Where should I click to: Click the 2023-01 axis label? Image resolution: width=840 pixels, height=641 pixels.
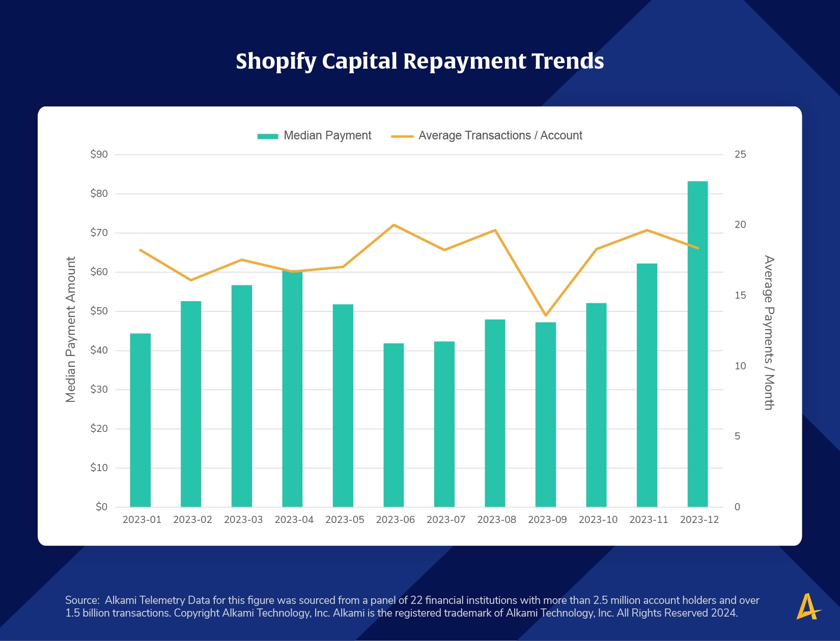pos(142,520)
